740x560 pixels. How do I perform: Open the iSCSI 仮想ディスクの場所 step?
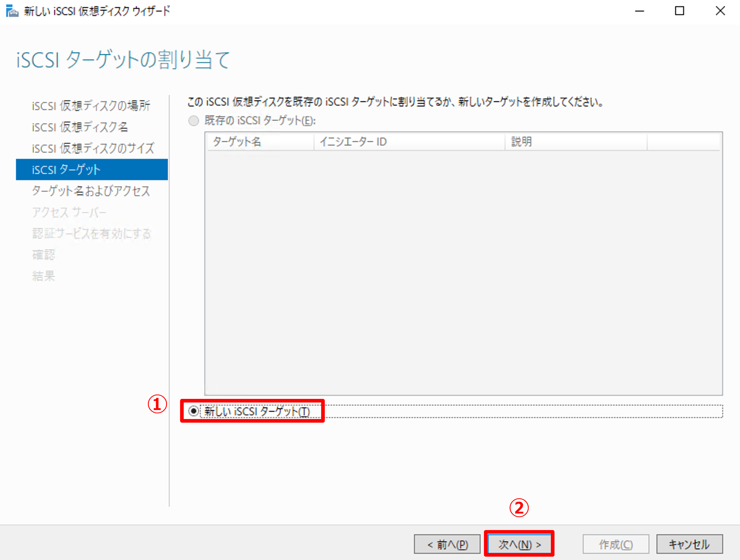point(91,106)
